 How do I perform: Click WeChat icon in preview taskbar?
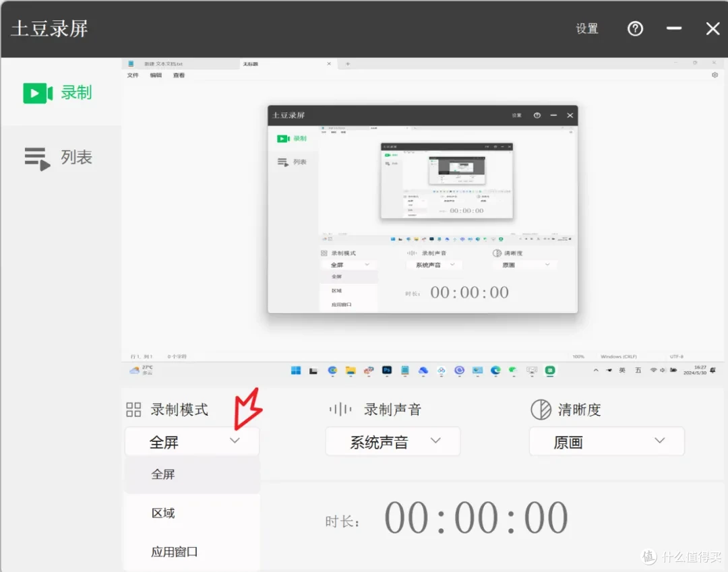pos(513,370)
